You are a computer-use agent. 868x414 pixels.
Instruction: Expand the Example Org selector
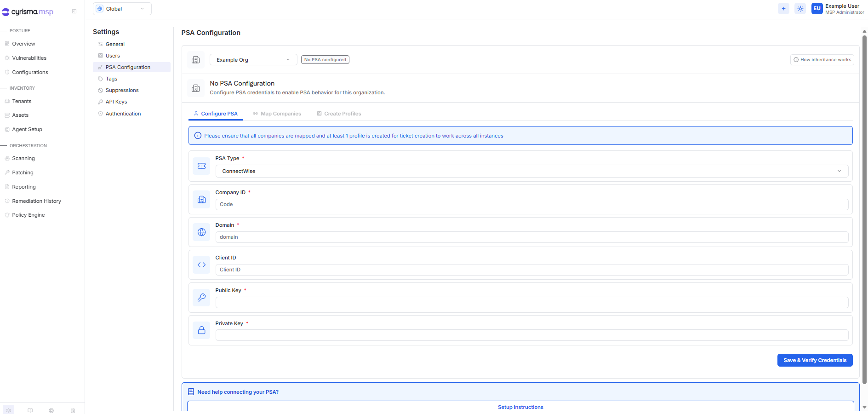(x=253, y=60)
